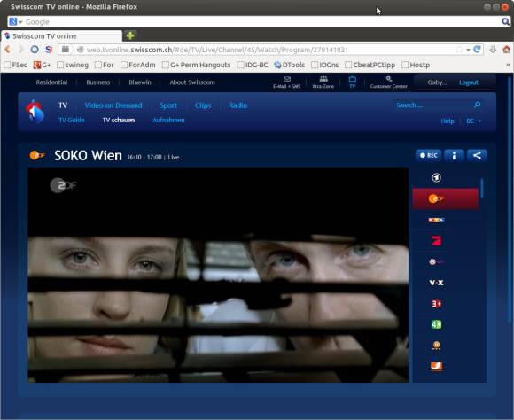The image size is (514, 420).
Task: Click the Swisscom logo
Action: pos(35,112)
